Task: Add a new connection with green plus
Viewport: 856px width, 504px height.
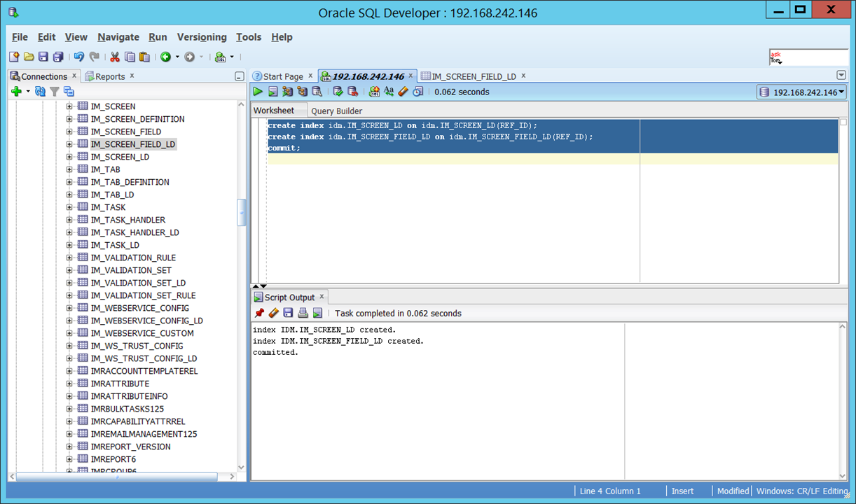Action: coord(17,91)
